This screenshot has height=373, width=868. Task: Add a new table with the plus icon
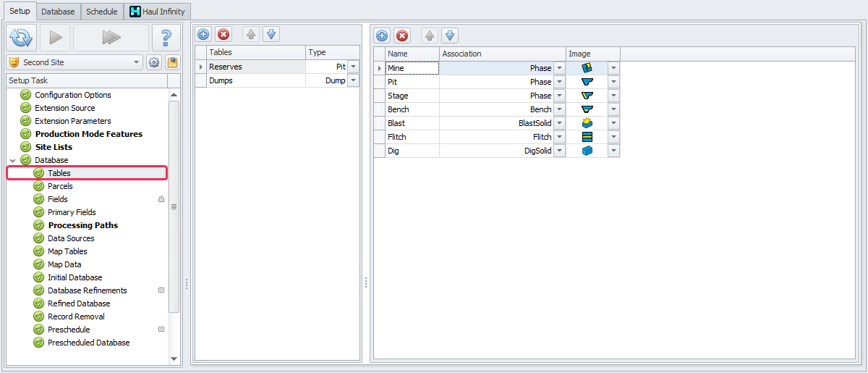pyautogui.click(x=204, y=34)
